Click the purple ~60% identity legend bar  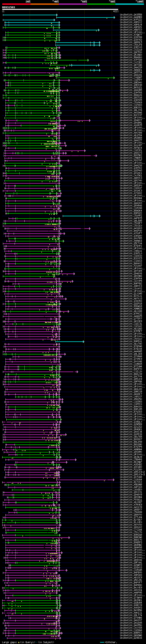pos(73,4)
